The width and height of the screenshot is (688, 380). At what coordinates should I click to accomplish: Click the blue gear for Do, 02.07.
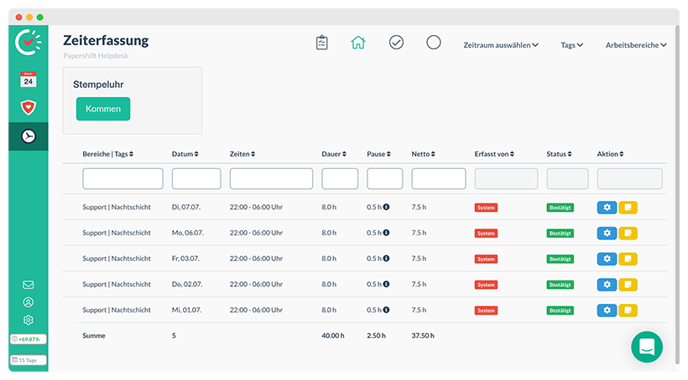click(x=607, y=284)
